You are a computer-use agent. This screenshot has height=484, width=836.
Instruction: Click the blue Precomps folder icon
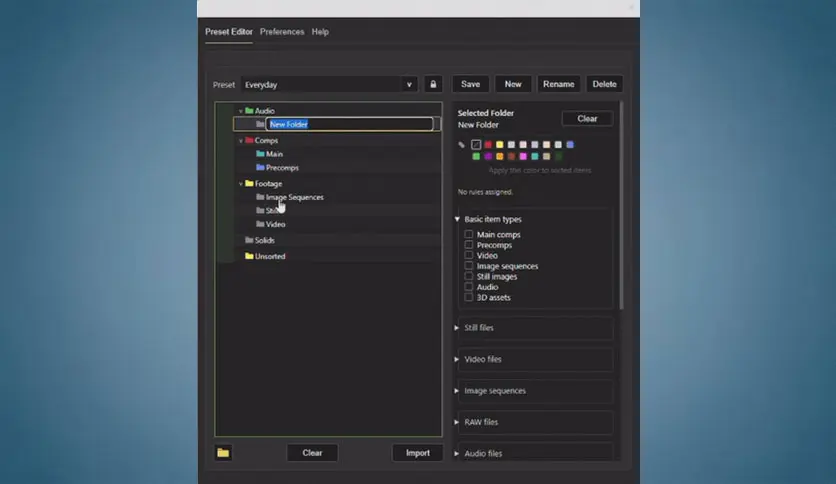[260, 167]
